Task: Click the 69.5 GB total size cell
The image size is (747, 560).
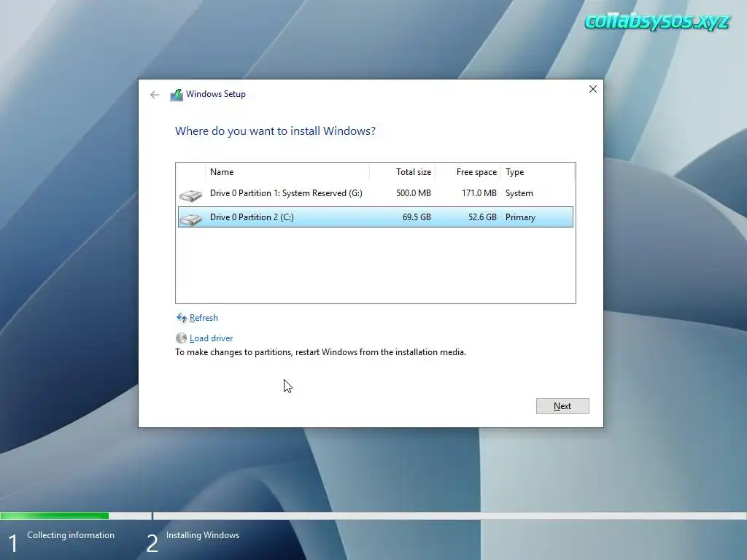Action: 417,217
